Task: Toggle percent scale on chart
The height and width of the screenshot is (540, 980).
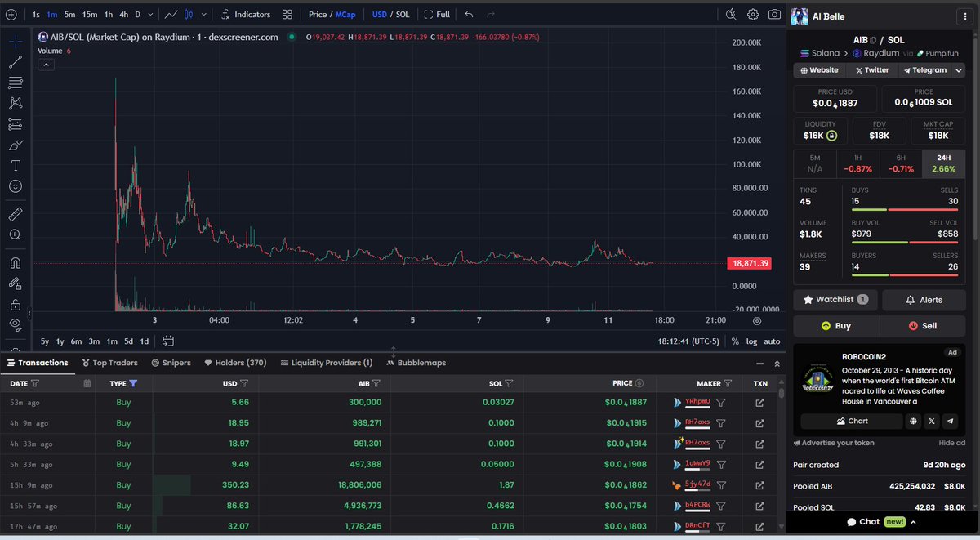Action: pos(735,341)
